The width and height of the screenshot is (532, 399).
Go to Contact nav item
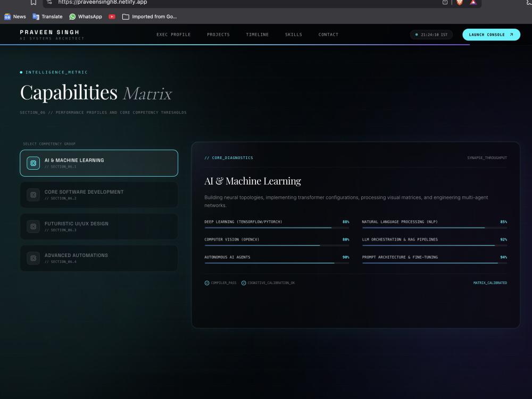(328, 35)
